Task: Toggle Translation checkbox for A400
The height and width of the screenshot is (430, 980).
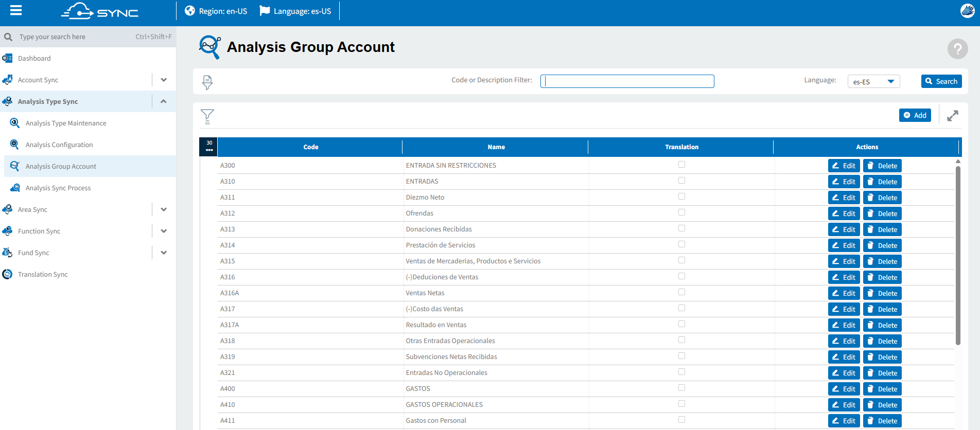Action: 681,388
